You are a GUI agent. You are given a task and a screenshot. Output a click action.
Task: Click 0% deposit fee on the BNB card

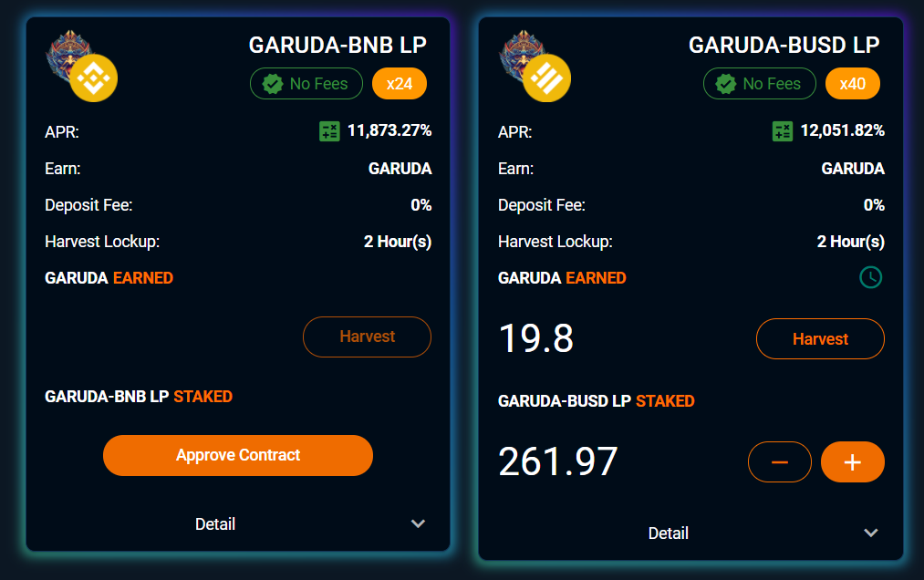click(421, 205)
